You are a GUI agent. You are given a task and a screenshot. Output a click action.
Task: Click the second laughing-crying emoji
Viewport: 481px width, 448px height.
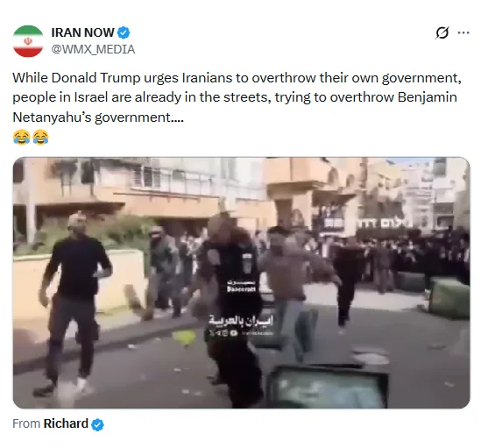tap(40, 138)
